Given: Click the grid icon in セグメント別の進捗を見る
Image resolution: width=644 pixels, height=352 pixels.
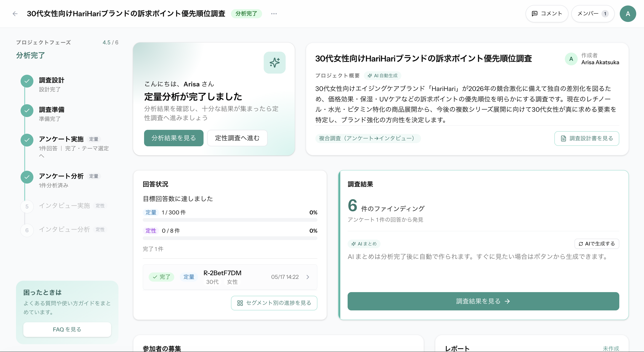Looking at the screenshot, I should (x=240, y=303).
